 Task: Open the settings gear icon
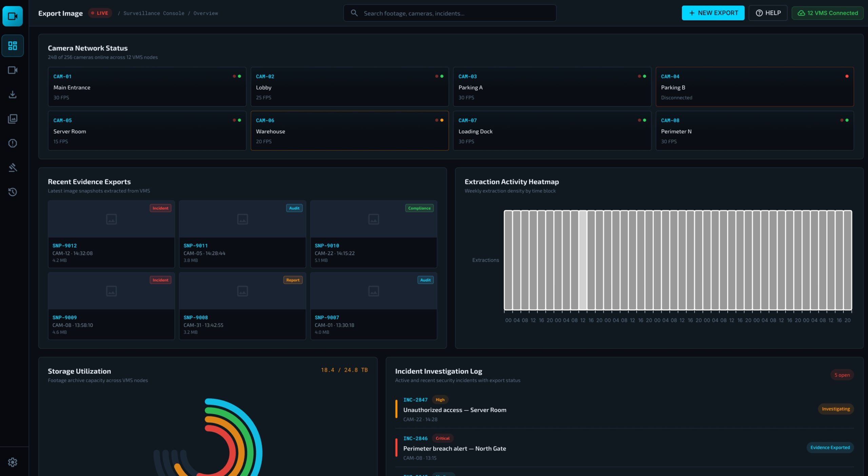point(13,462)
